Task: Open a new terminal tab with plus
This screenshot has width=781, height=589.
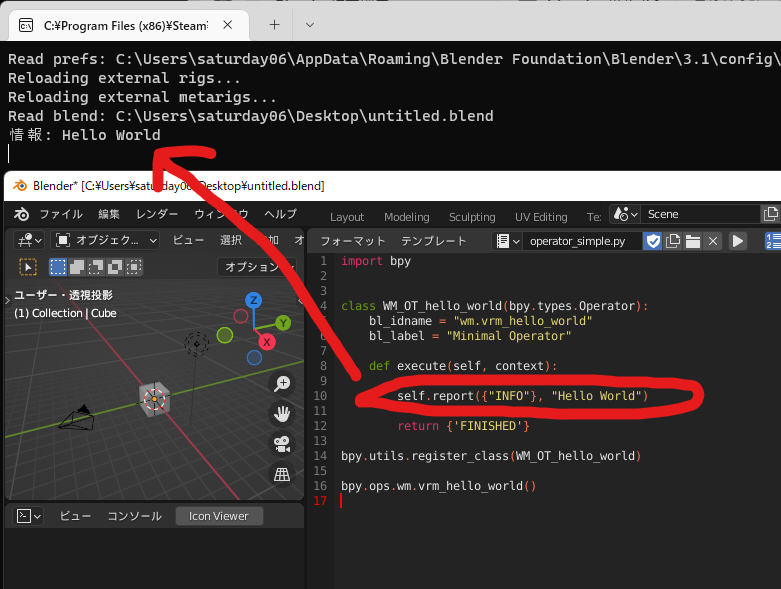Action: [x=274, y=25]
